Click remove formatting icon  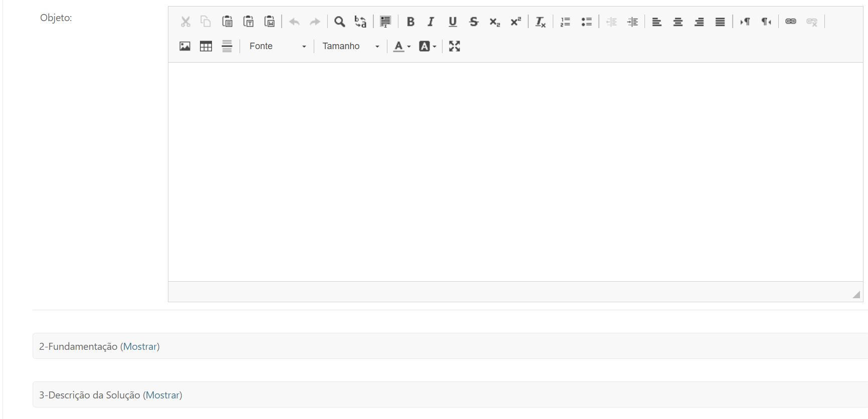coord(540,22)
